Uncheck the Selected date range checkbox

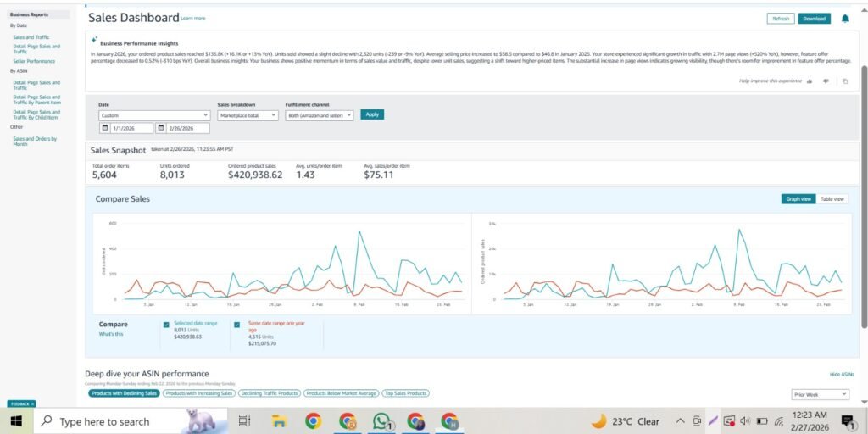click(x=166, y=325)
